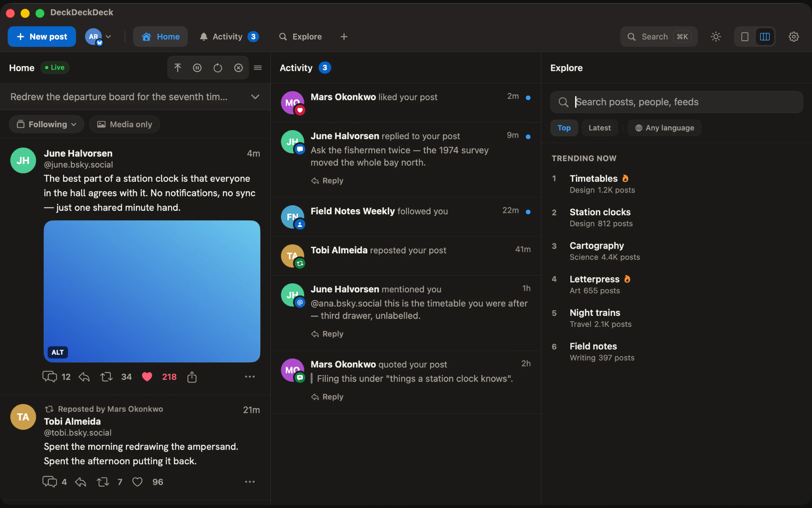
Task: Toggle the Media only filter
Action: (x=125, y=124)
